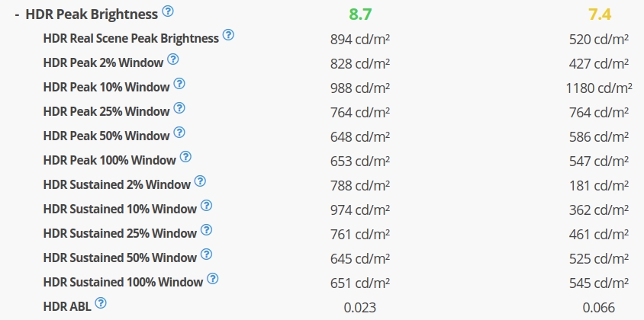Open help for HDR Sustained 100% Window
Screen dimensions: 644x320
click(213, 280)
